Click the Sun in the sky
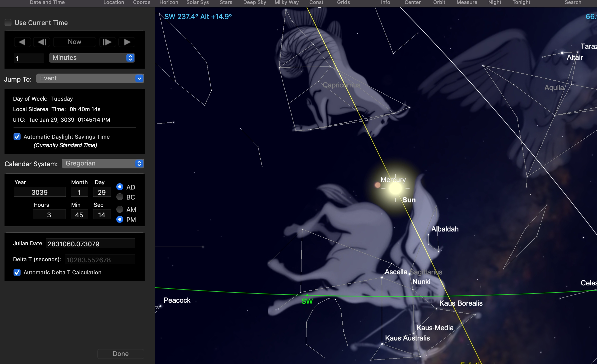The image size is (597, 364). click(x=395, y=188)
